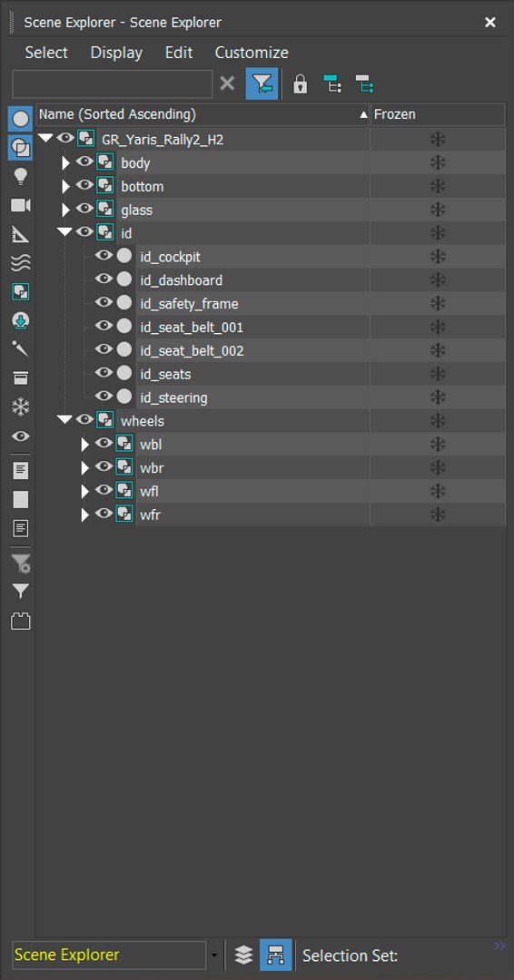Collapse the wheels group
The width and height of the screenshot is (514, 980).
point(64,420)
